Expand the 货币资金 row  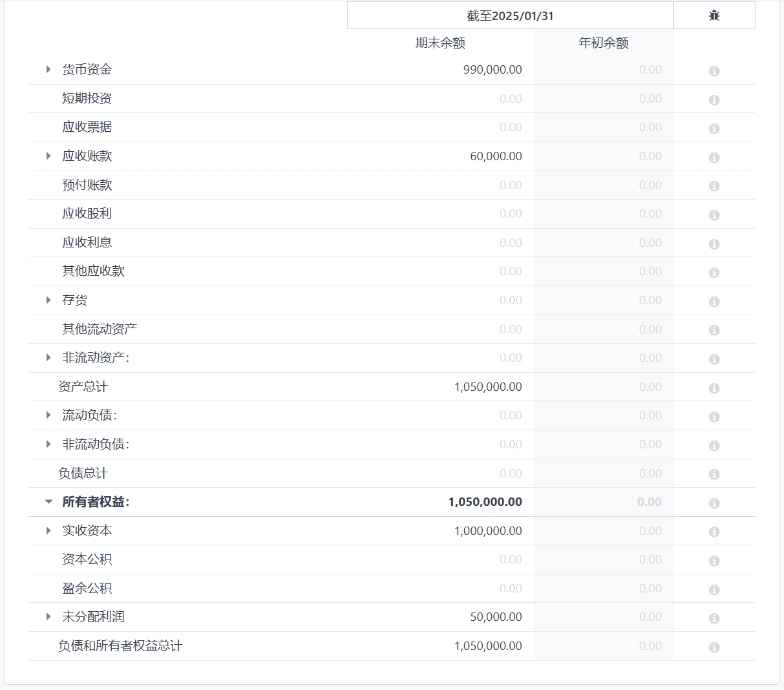click(48, 70)
